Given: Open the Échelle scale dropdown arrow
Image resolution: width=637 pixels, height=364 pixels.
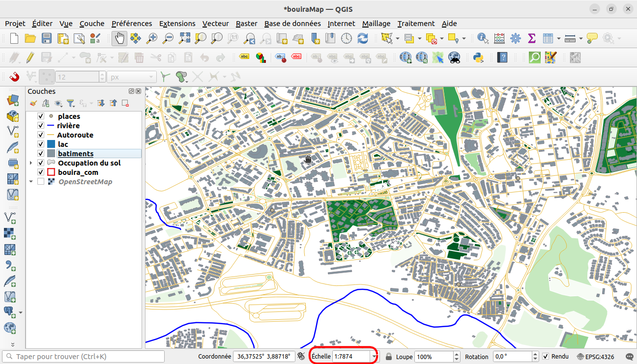Looking at the screenshot, I should click(375, 357).
